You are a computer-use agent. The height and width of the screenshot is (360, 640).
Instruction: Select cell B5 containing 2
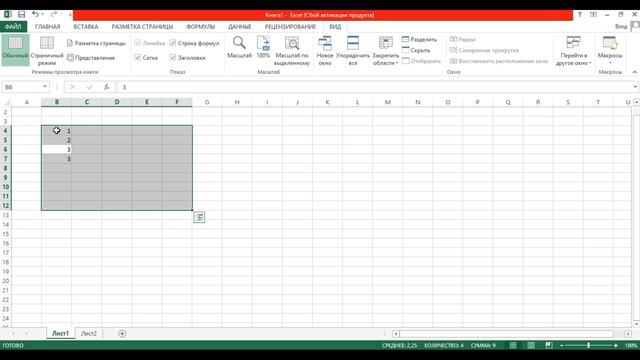coord(56,140)
